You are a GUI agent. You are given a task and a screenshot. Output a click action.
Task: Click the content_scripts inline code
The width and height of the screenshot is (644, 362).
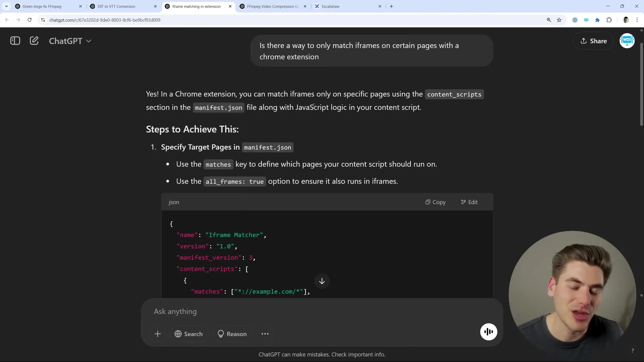tap(454, 94)
